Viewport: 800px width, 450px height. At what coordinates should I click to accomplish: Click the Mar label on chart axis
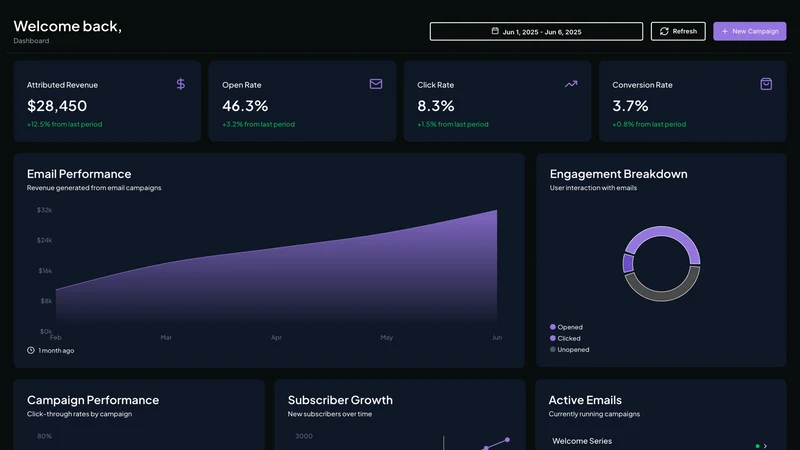[x=166, y=337]
